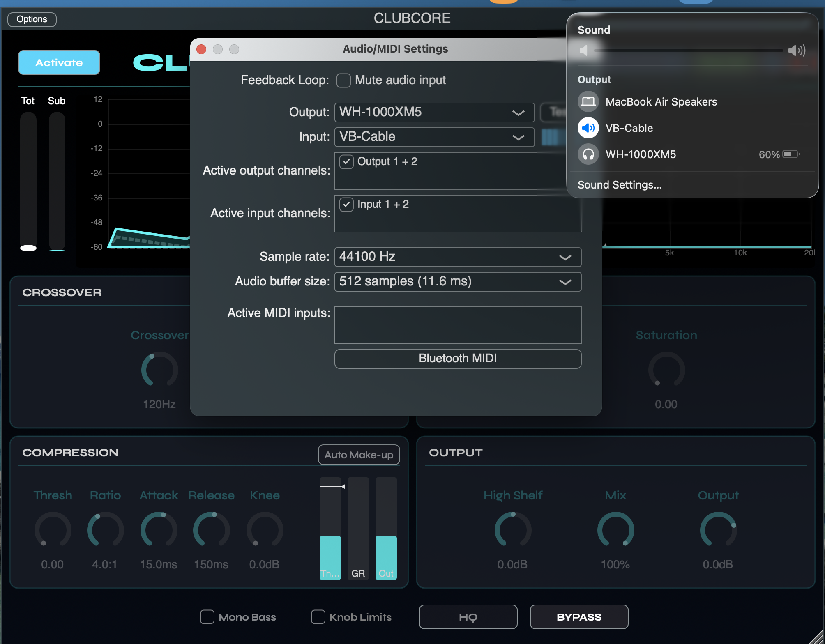Viewport: 825px width, 644px height.
Task: Enable Mute audio input checkbox
Action: 343,80
